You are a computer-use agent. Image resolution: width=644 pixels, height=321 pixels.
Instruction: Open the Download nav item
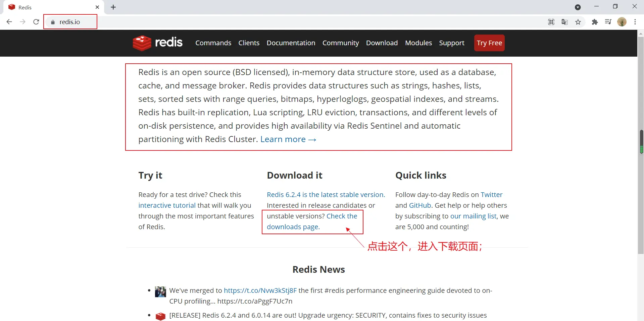(x=382, y=43)
